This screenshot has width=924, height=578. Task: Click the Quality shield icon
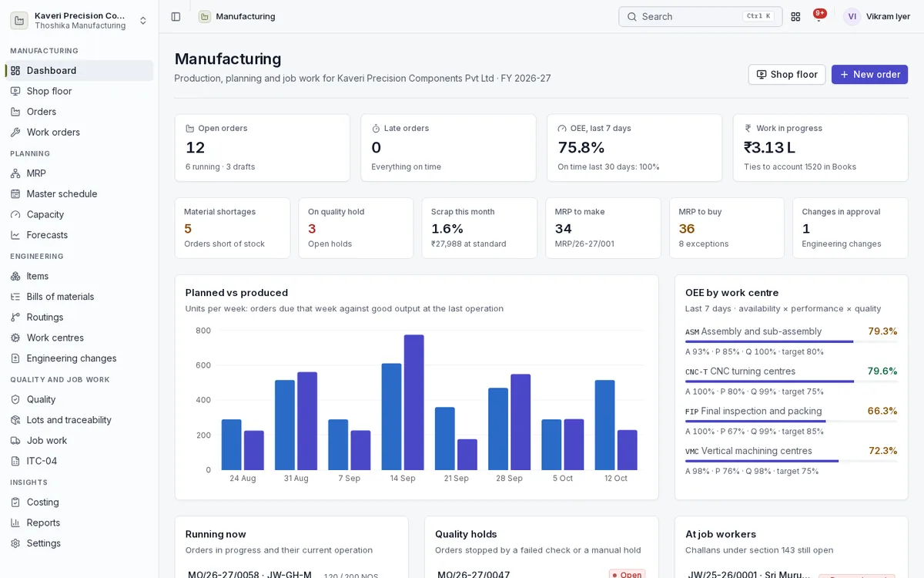point(15,399)
